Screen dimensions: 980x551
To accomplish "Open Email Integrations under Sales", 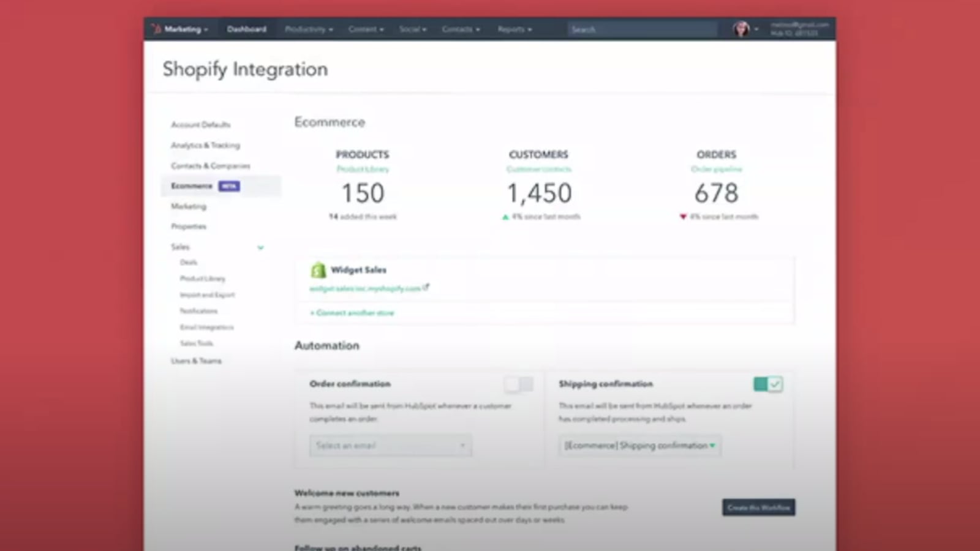I will [206, 327].
